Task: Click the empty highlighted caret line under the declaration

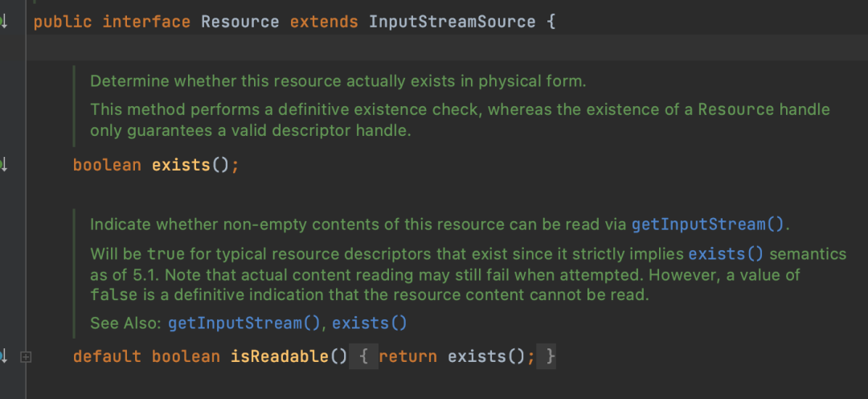Action: (447, 47)
